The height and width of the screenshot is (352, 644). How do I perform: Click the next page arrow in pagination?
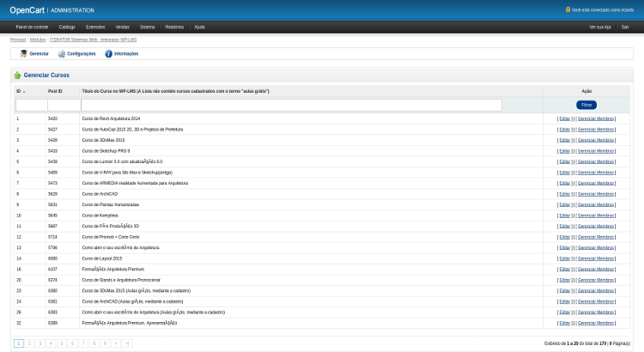116,343
